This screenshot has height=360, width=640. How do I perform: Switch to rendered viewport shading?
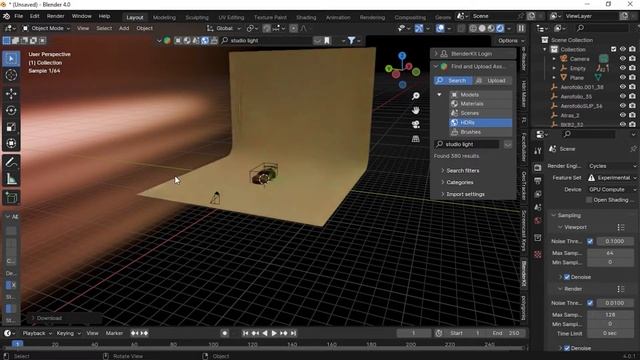coord(500,28)
